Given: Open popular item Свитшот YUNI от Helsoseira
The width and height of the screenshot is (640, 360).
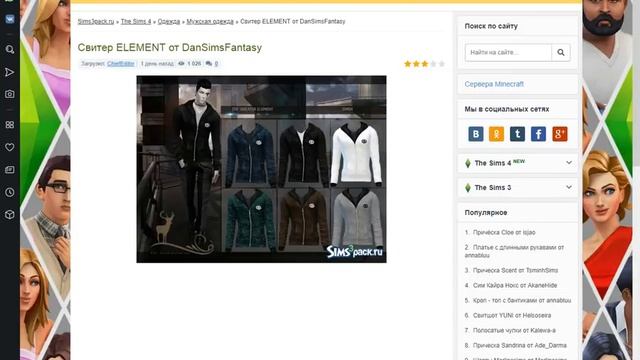Looking at the screenshot, I should [x=512, y=316].
